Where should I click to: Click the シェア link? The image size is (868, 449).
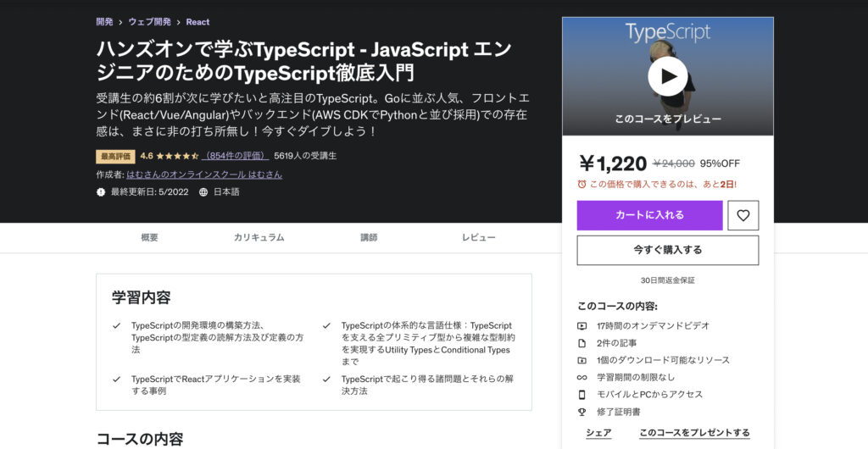[x=599, y=432]
